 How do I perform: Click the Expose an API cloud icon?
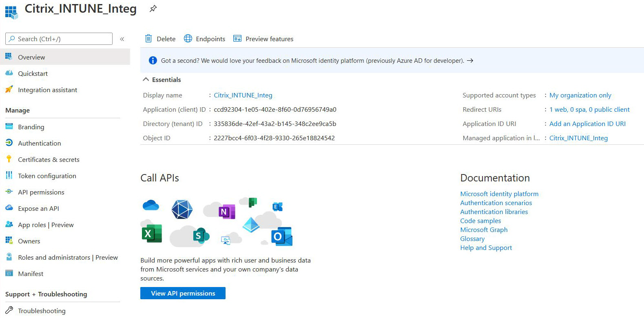pos(9,208)
